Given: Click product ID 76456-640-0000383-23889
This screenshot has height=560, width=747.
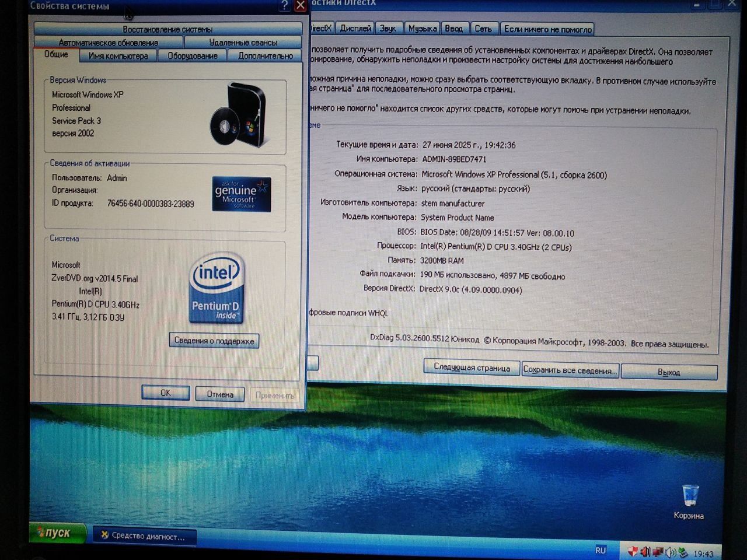Looking at the screenshot, I should tap(151, 204).
